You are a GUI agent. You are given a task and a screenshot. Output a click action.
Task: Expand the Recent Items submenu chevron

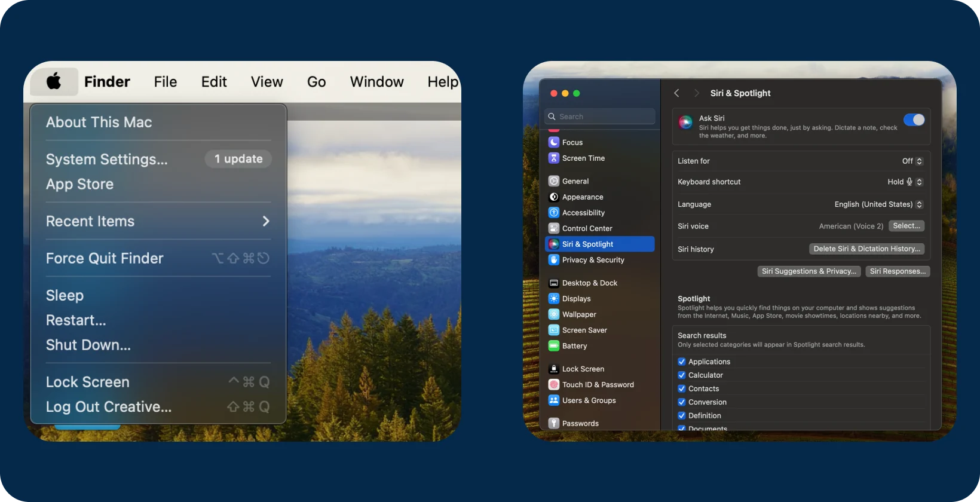(266, 221)
